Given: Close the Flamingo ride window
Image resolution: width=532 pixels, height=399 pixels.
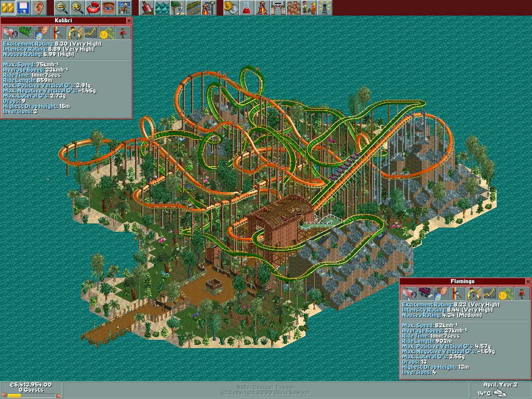Looking at the screenshot, I should coord(528,282).
